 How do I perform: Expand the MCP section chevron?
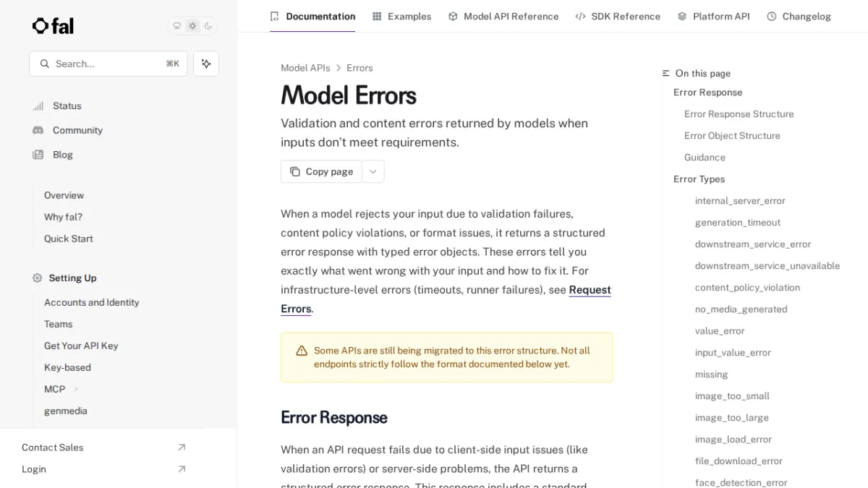coord(76,389)
